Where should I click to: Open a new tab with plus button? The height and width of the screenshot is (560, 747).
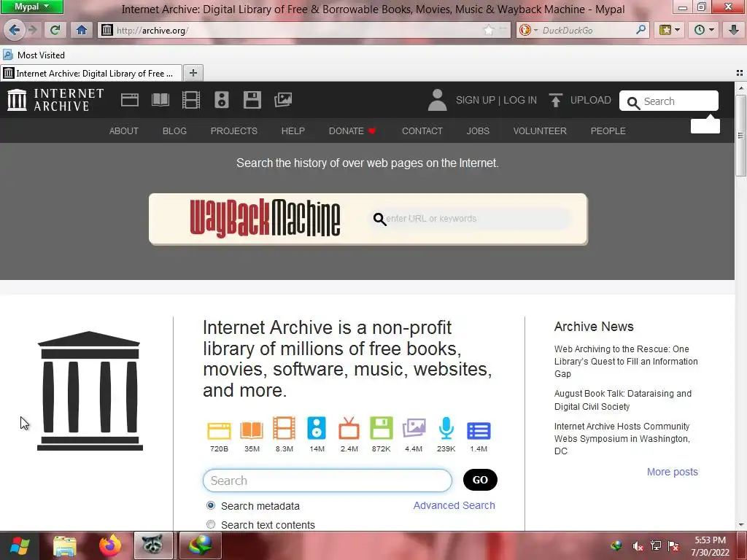(193, 73)
